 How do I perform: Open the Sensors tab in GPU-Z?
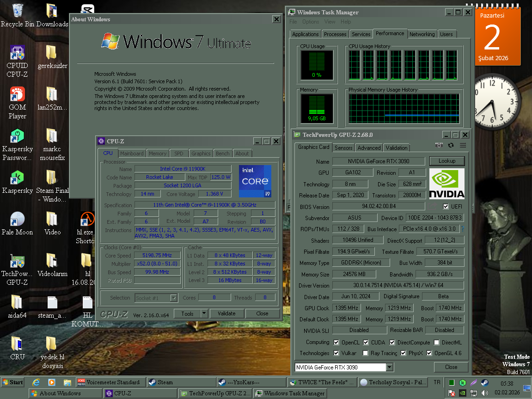(x=343, y=147)
